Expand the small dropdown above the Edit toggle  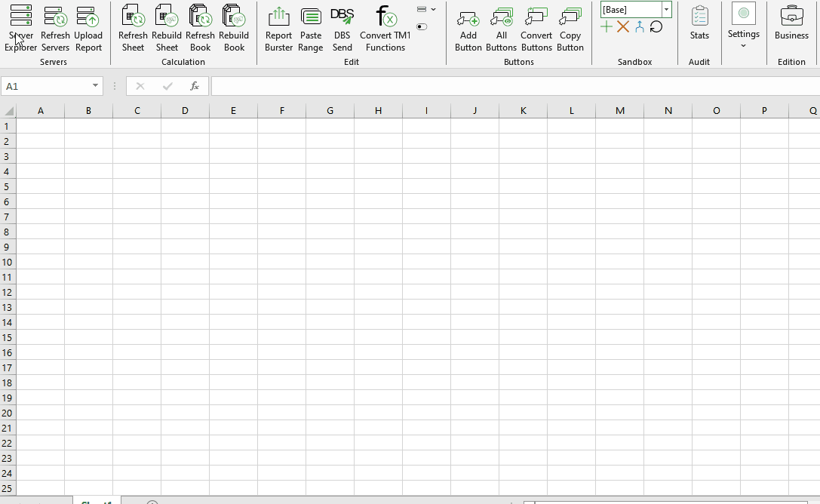(x=426, y=10)
